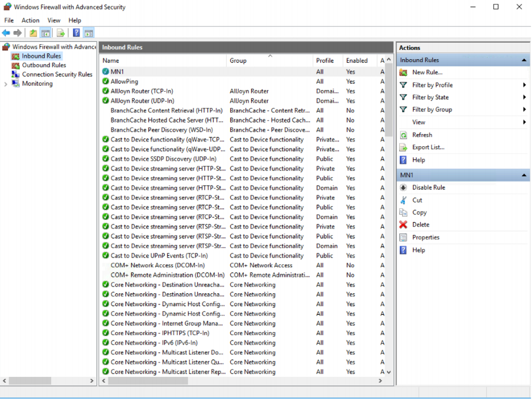The image size is (532, 399).
Task: Sort rules by the Group column header
Action: (x=270, y=60)
